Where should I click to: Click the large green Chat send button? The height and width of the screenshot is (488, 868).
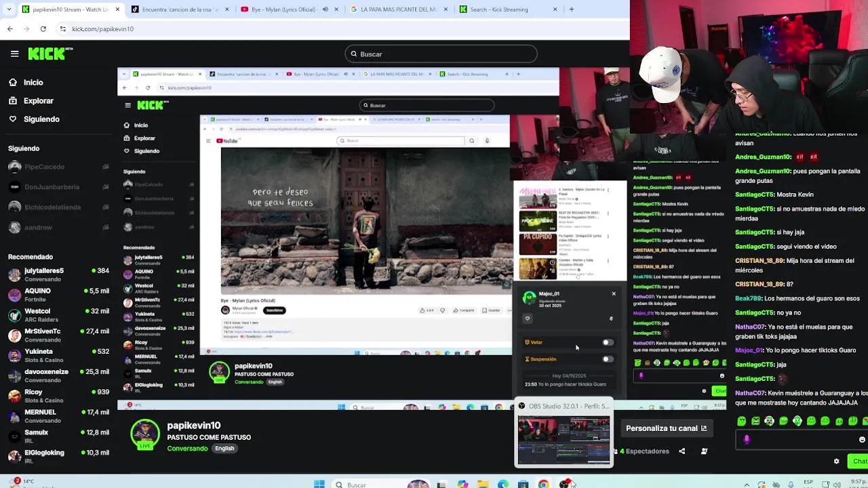click(x=859, y=462)
